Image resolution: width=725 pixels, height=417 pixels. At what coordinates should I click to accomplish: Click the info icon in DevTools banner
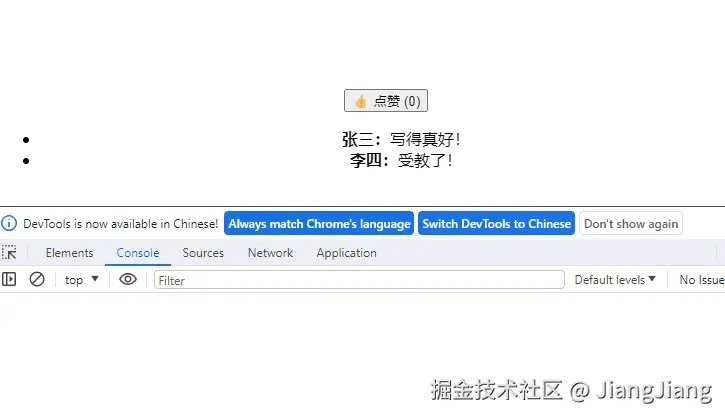[9, 223]
